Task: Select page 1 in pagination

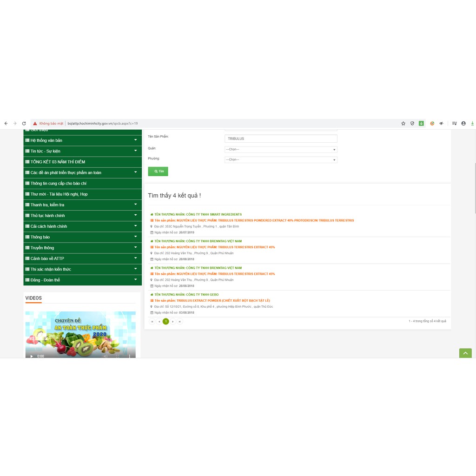Action: coord(166,321)
